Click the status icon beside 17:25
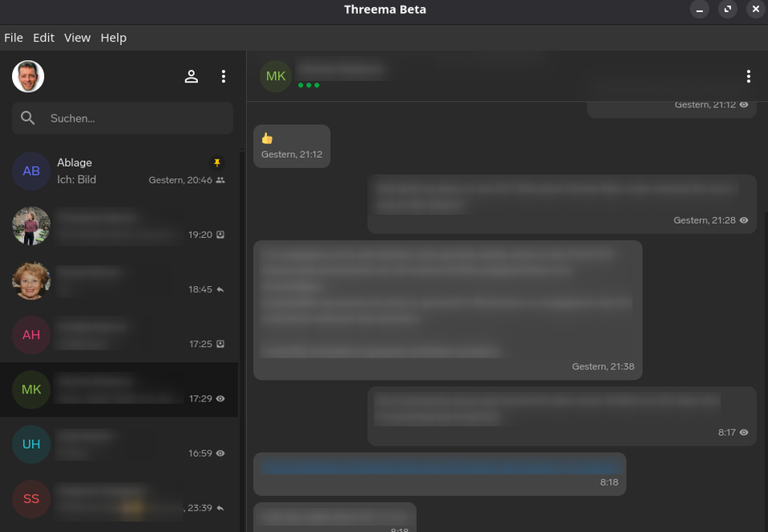Image resolution: width=768 pixels, height=532 pixels. pos(220,344)
